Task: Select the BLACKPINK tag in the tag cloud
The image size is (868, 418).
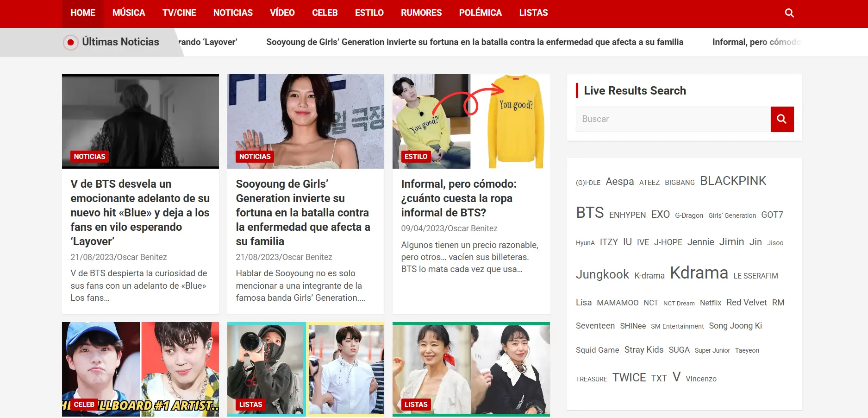Action: (x=733, y=181)
